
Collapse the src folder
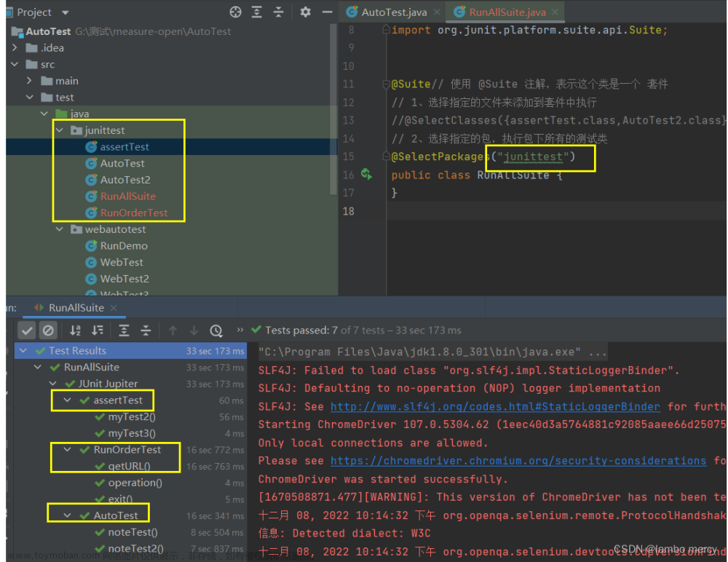[x=15, y=64]
